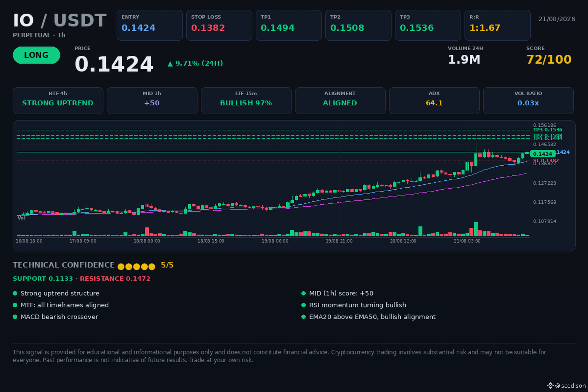Click 'EMA20 above EMA50, bullish alignment' bullet
The height and width of the screenshot is (392, 588).
coord(372,317)
